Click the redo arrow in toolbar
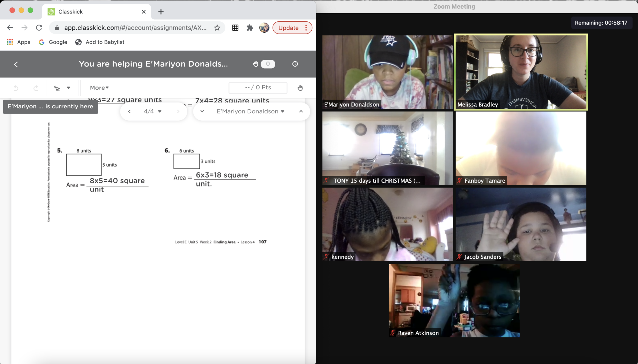 (x=36, y=88)
